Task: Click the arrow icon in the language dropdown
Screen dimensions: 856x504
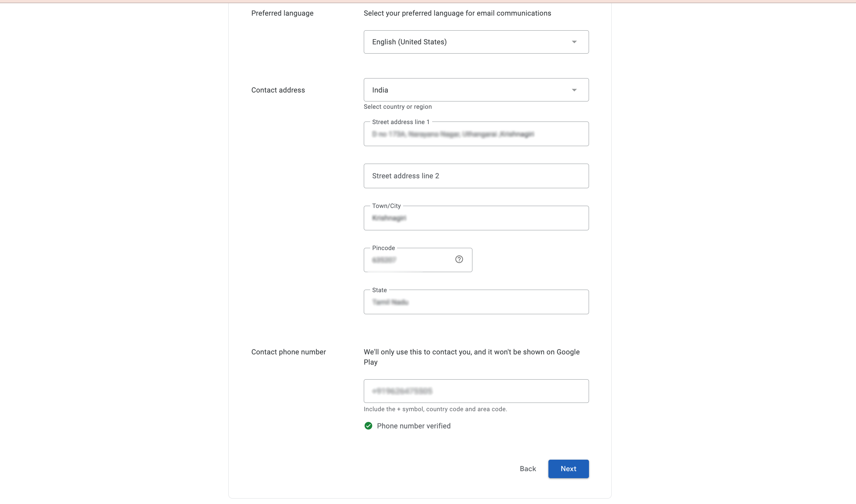Action: coord(574,42)
